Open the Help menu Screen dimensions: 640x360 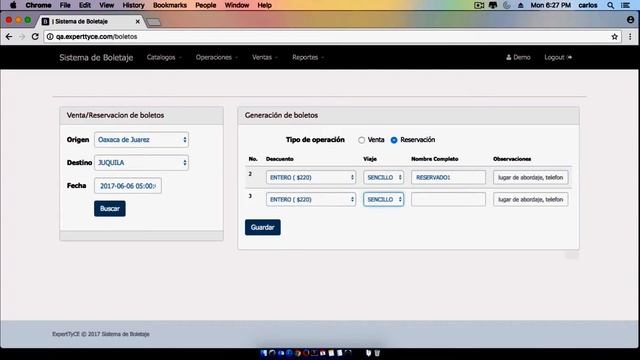tap(264, 5)
